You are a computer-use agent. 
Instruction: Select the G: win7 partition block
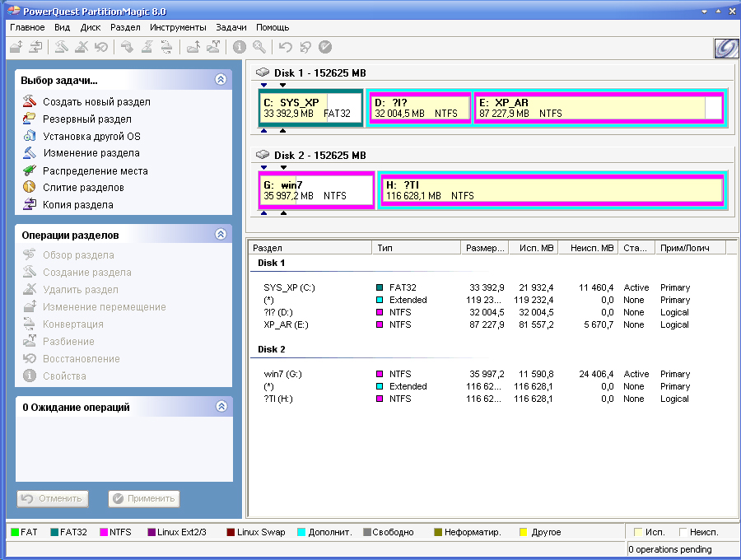(x=316, y=190)
